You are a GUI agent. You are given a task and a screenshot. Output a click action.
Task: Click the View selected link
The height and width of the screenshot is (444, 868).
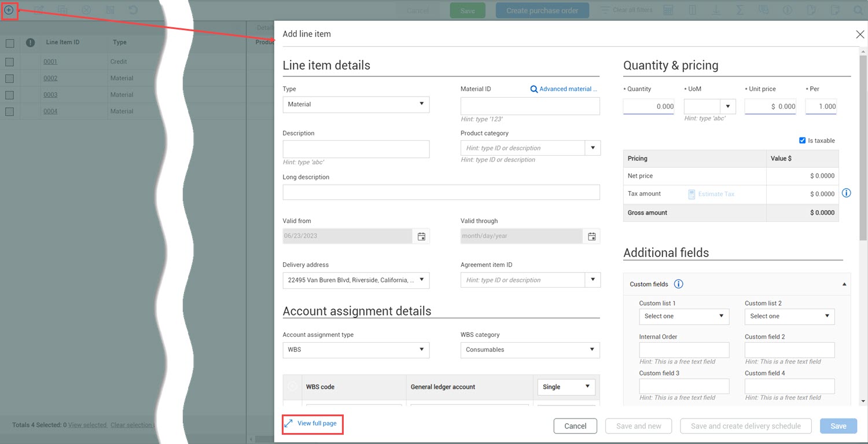pyautogui.click(x=87, y=425)
